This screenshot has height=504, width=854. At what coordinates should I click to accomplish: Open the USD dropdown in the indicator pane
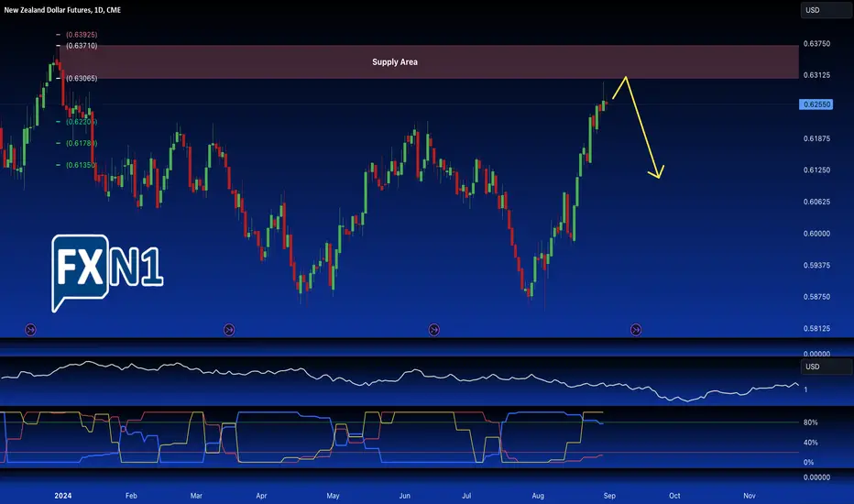[x=826, y=367]
